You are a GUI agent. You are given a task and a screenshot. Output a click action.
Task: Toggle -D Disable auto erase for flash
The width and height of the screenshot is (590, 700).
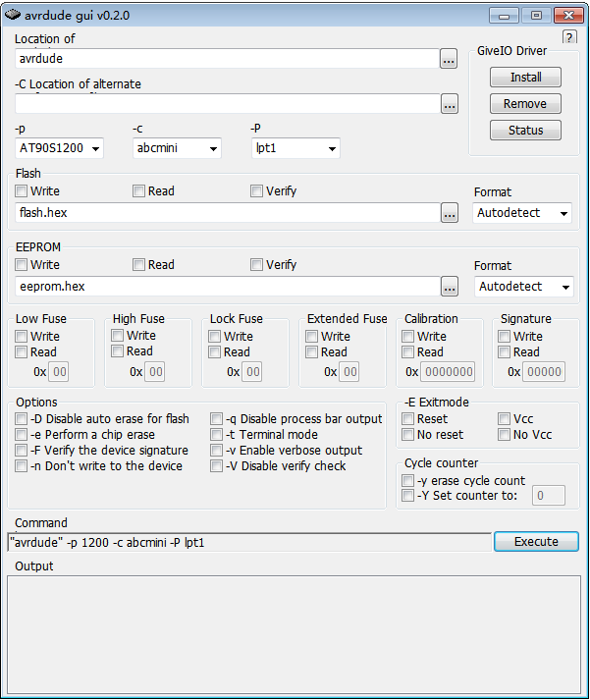(x=21, y=419)
